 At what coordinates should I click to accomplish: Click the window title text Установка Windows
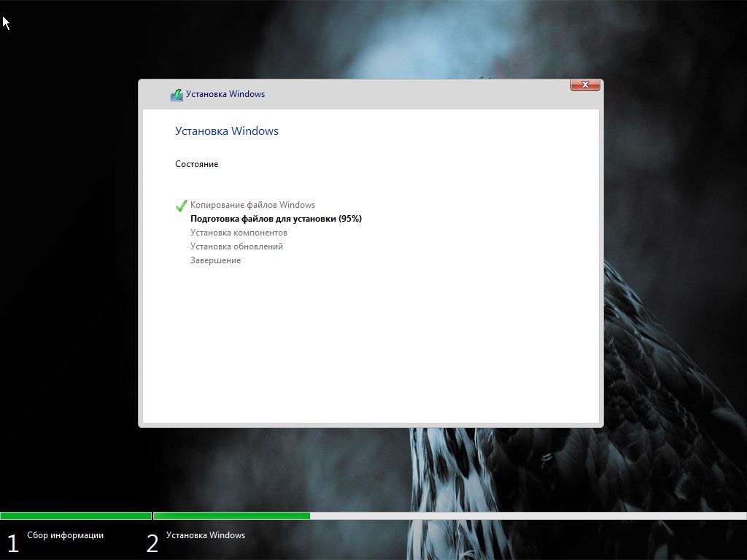point(225,94)
